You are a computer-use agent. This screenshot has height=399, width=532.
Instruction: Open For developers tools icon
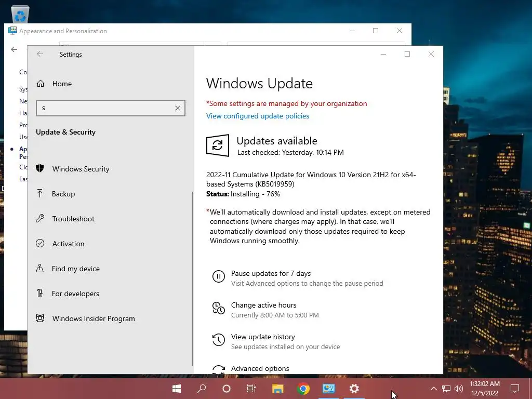point(40,293)
